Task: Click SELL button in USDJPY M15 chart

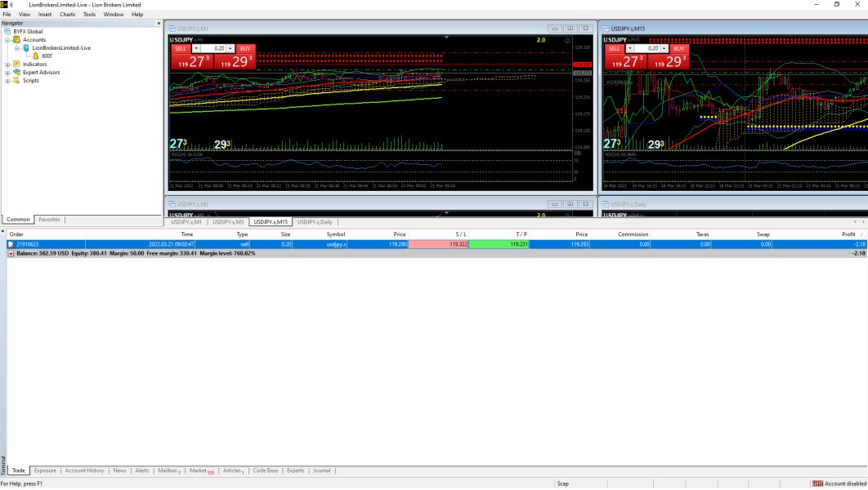Action: point(615,49)
